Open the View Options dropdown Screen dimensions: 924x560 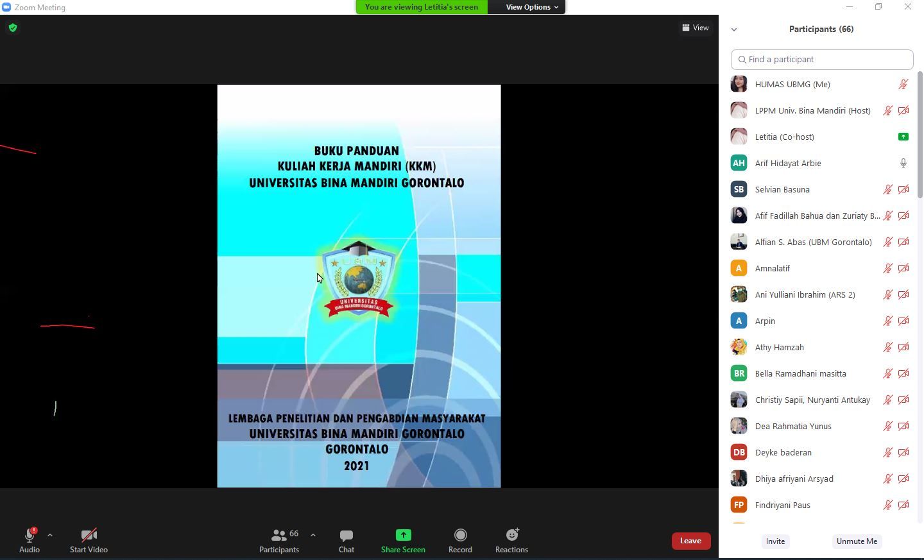tap(531, 7)
